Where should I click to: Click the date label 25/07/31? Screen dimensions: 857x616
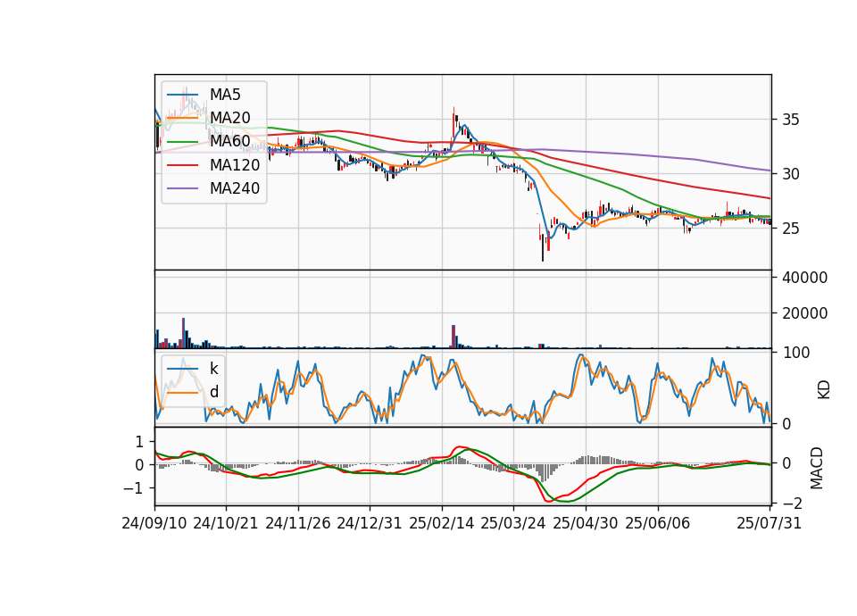coord(769,523)
